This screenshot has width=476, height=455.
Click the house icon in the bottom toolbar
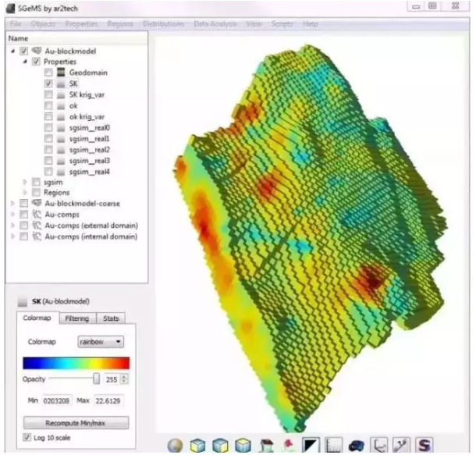click(x=266, y=444)
